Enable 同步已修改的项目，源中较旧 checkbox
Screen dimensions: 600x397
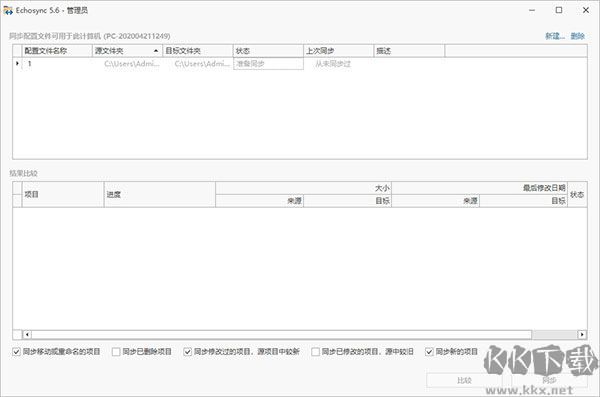click(x=315, y=351)
